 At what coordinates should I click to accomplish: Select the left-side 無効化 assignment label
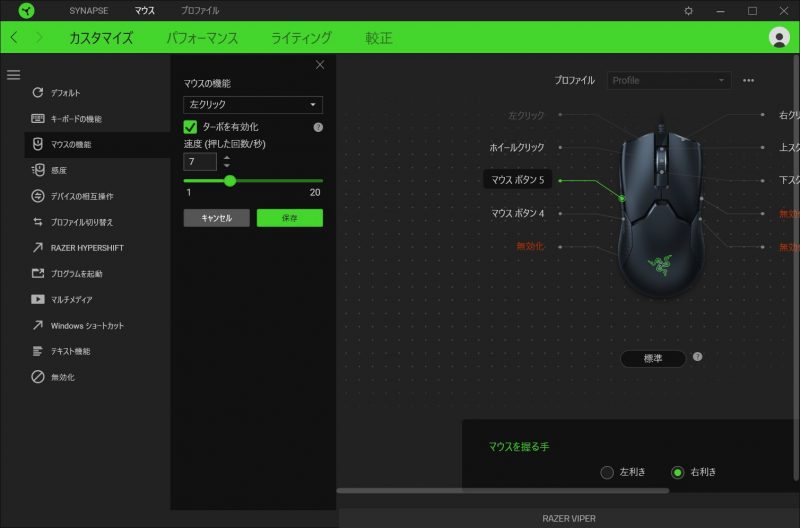(530, 246)
